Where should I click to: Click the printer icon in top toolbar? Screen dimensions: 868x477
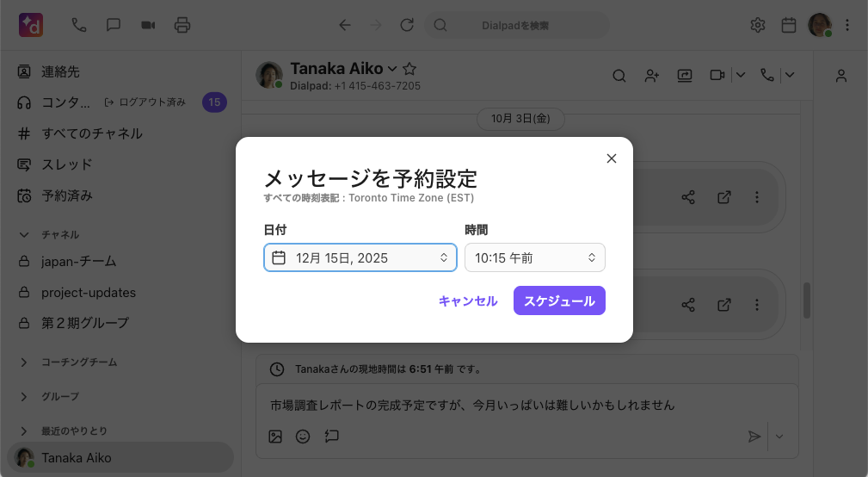point(182,25)
